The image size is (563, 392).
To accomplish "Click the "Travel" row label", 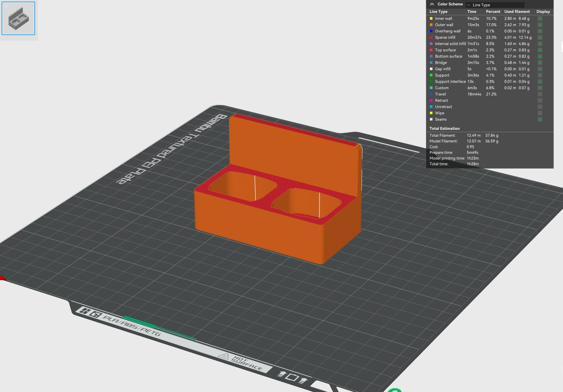I will 440,94.
